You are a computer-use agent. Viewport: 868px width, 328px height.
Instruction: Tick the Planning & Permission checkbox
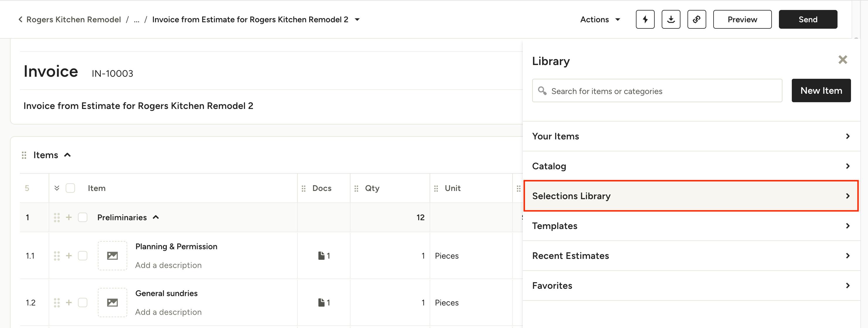click(83, 256)
